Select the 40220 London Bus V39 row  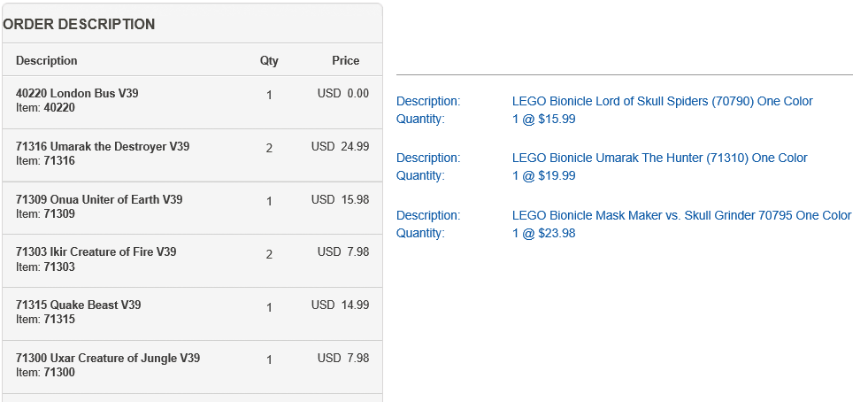point(77,93)
